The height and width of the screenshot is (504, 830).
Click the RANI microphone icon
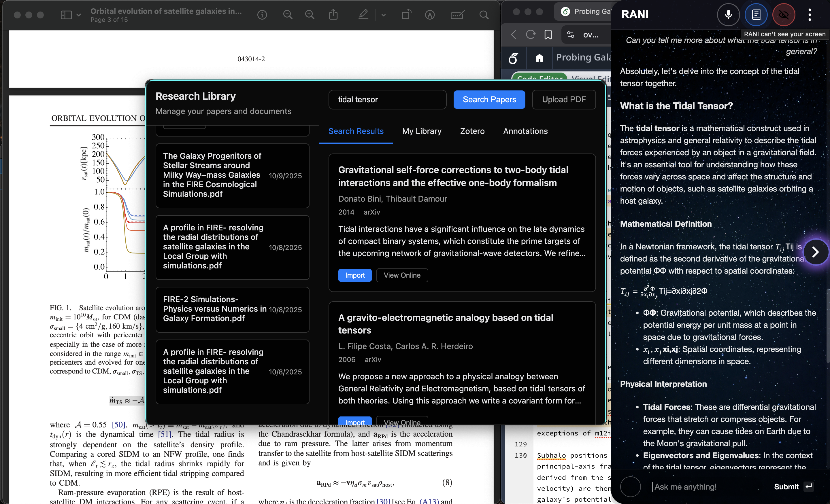click(728, 14)
